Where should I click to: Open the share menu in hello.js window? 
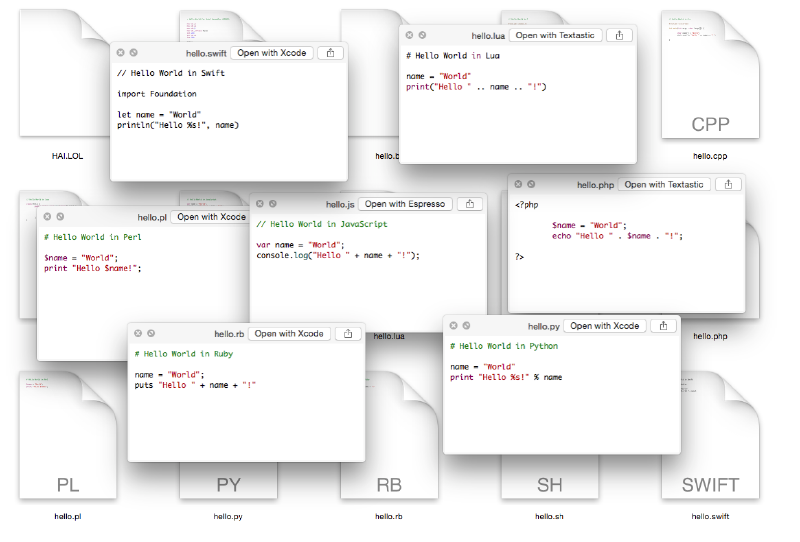[471, 204]
